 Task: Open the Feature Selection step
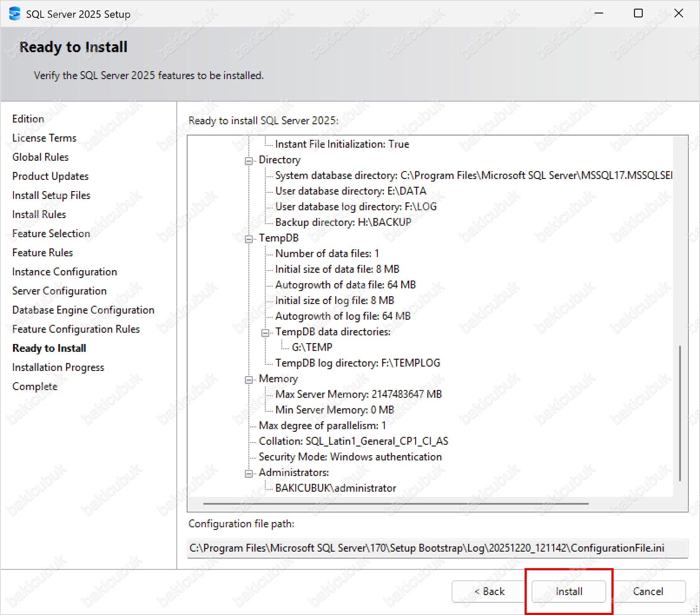click(x=51, y=234)
